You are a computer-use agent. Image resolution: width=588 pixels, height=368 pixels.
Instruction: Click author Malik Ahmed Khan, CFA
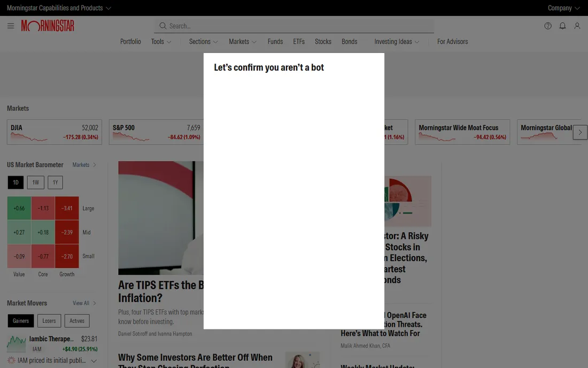click(365, 346)
